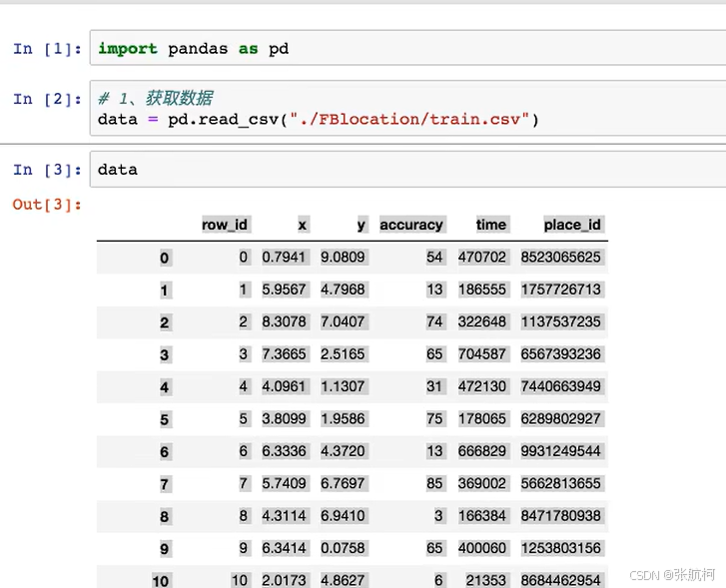Click x value 4.3114

click(x=285, y=516)
